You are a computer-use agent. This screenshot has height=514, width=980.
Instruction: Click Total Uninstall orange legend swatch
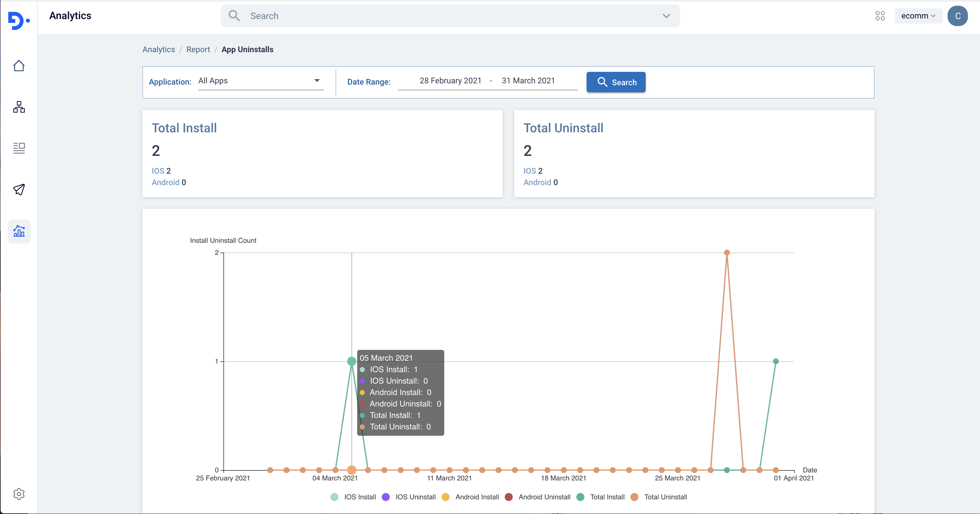[x=634, y=497]
